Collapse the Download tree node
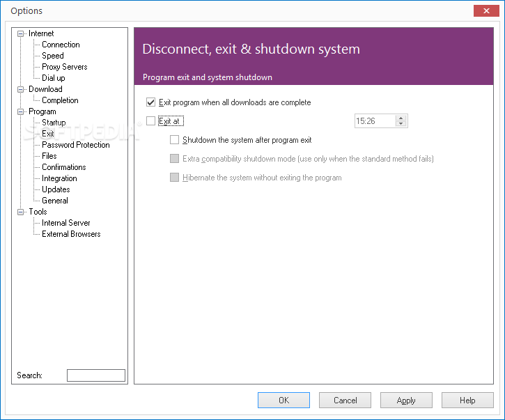This screenshot has height=420, width=505. tap(21, 89)
